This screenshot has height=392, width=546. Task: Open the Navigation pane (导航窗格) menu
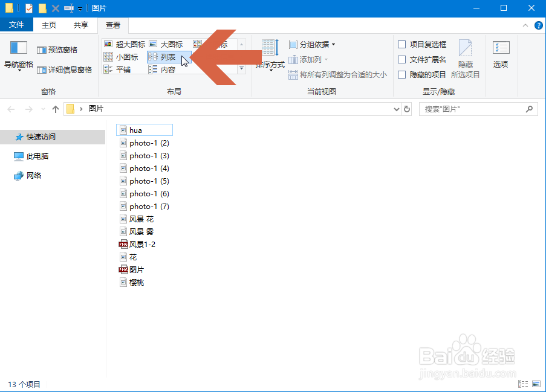19,56
